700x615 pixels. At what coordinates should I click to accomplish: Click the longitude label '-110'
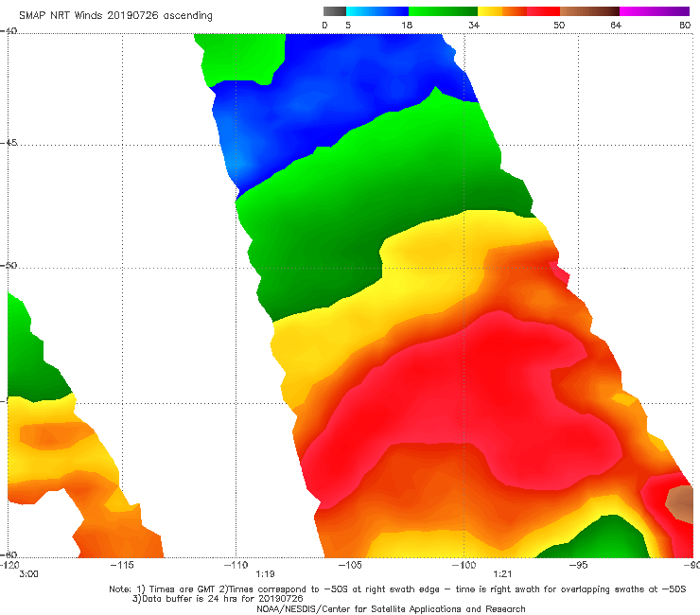[x=236, y=565]
